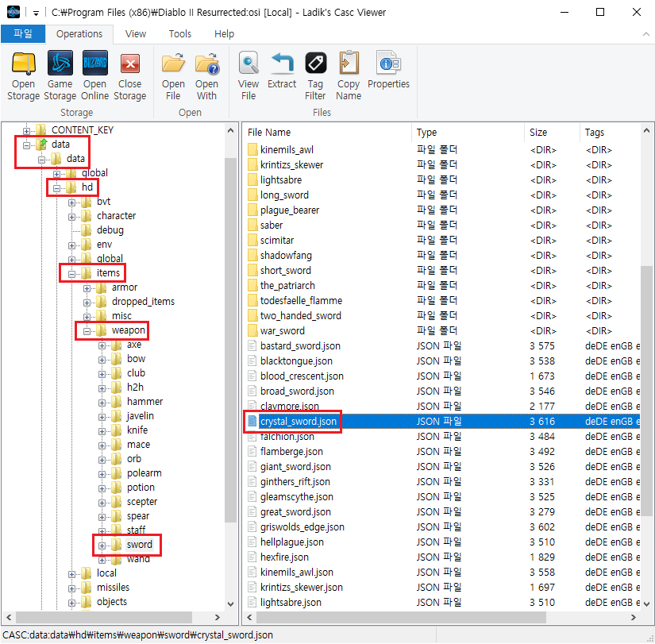Select the axe folder in tree
This screenshot has width=655, height=644.
pos(134,345)
